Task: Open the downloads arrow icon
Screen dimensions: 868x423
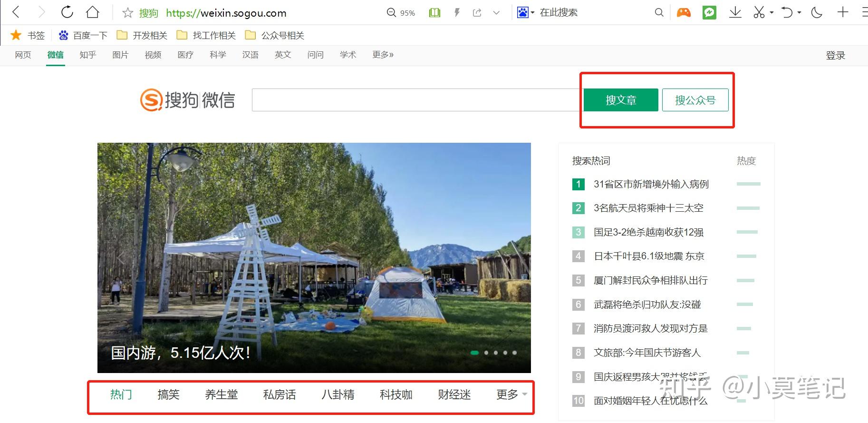Action: coord(735,12)
